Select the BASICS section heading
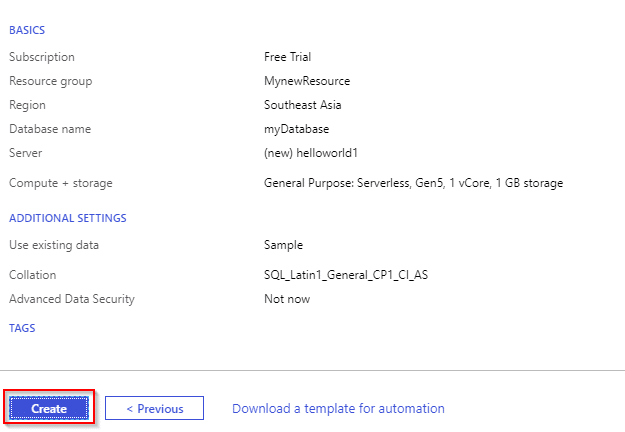 27,30
